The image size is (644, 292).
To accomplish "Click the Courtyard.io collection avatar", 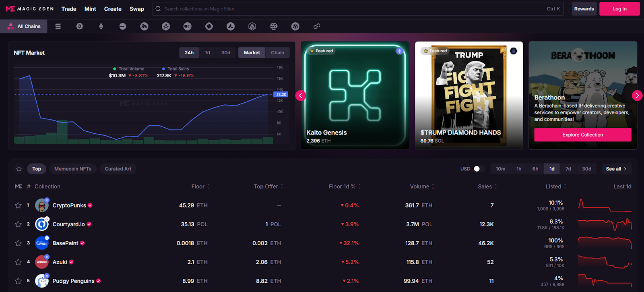I will pyautogui.click(x=42, y=224).
